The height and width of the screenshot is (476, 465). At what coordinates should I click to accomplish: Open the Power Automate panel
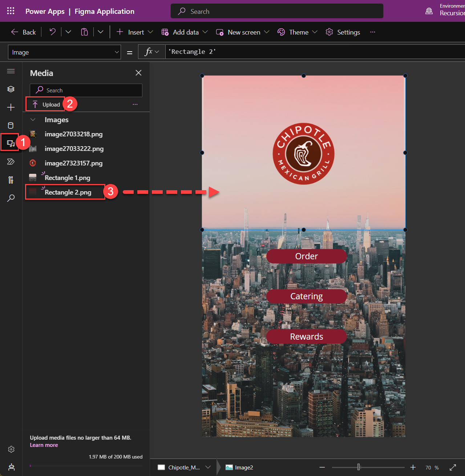pos(11,161)
